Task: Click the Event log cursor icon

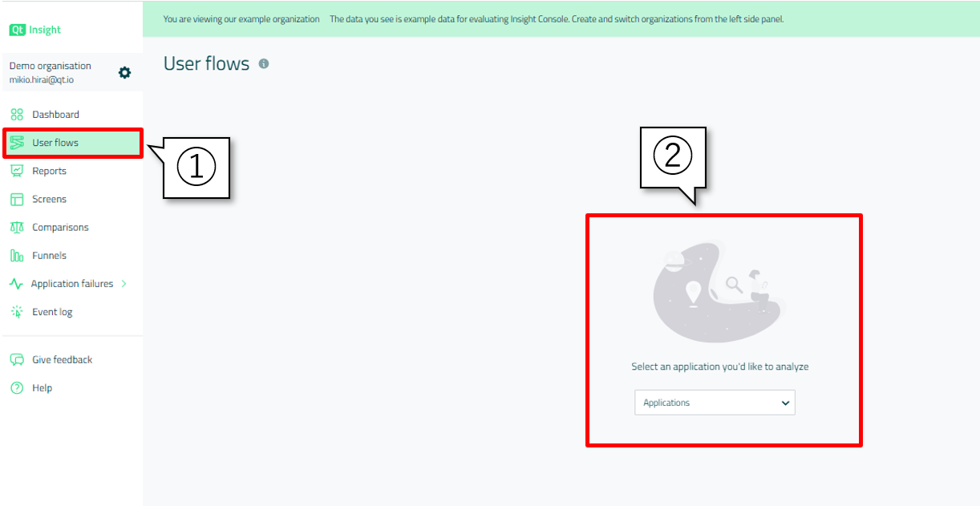Action: tap(17, 312)
